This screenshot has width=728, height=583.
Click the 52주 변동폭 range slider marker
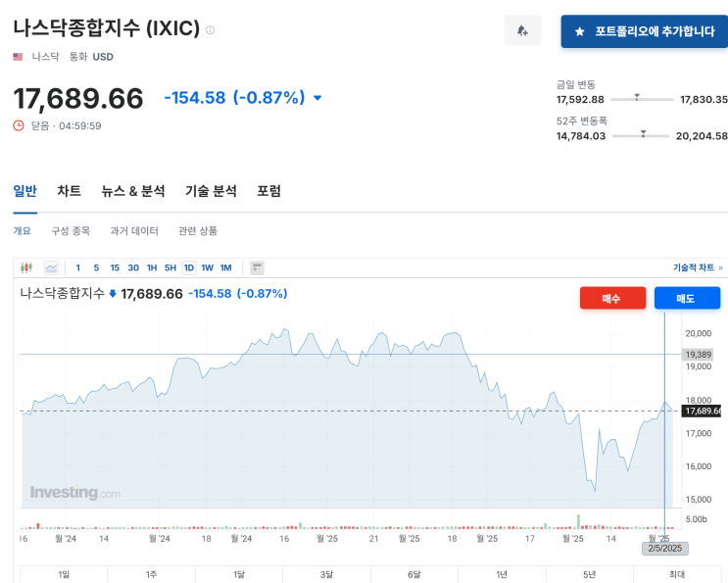click(643, 133)
